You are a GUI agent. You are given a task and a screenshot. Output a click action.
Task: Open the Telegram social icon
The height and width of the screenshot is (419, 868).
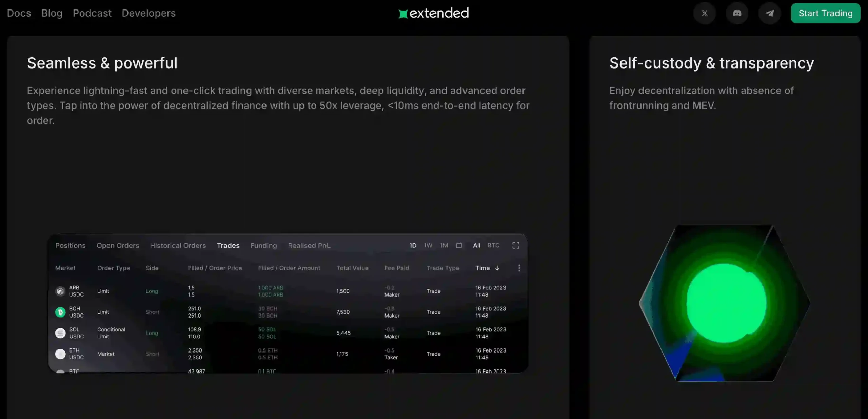point(770,13)
